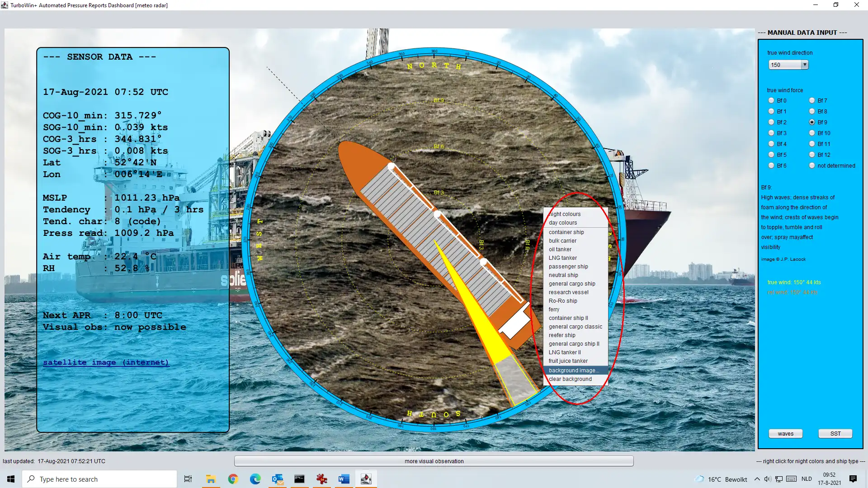Select 'clear background' from context menu
The image size is (868, 488).
coord(571,378)
